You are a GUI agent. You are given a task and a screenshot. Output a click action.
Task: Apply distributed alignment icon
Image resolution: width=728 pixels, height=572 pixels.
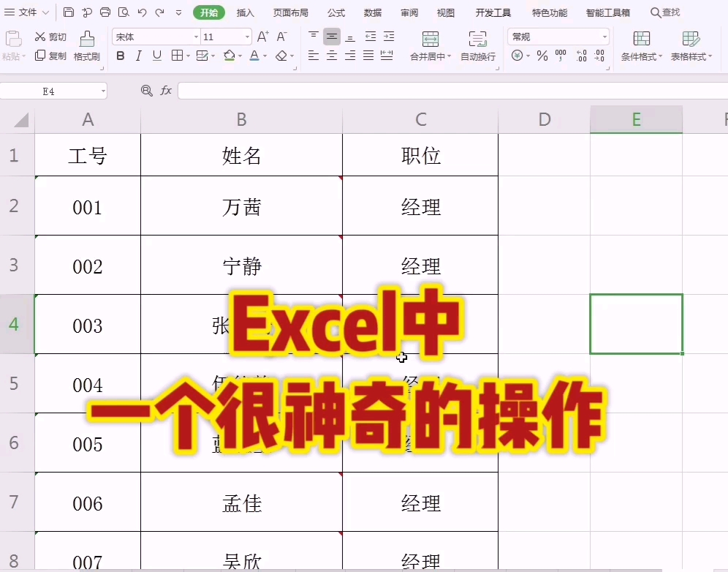point(386,56)
